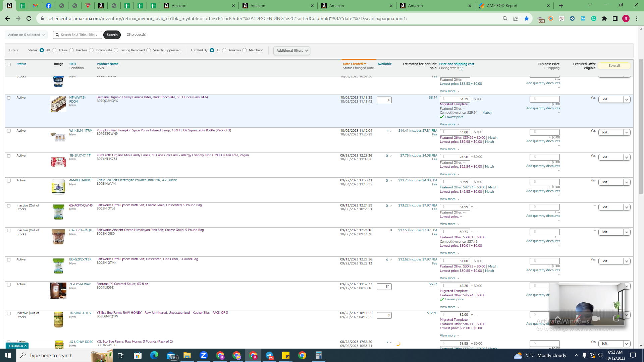The image size is (644, 362).
Task: Open Calculator from the taskbar
Action: tap(319, 355)
